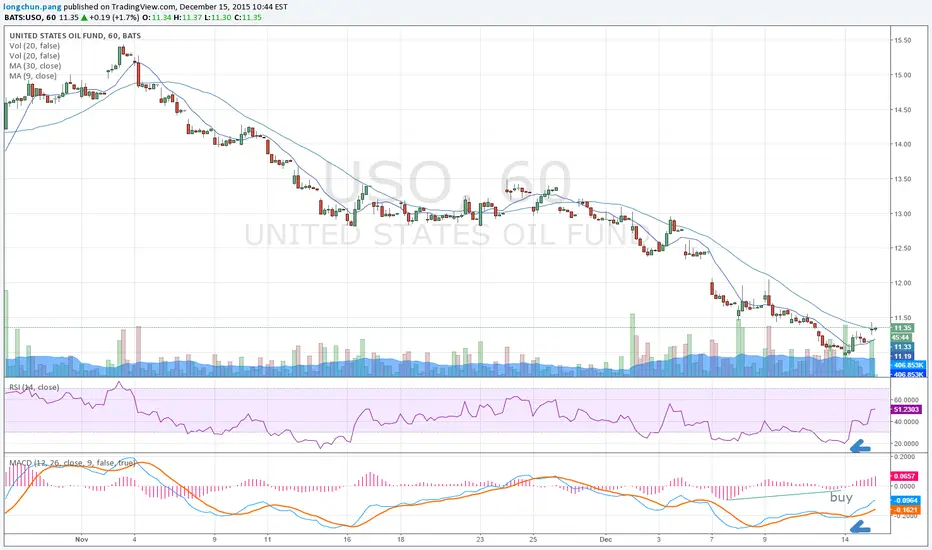Select the "RSI (14, close)" pane label
The height and width of the screenshot is (550, 932).
click(34, 387)
